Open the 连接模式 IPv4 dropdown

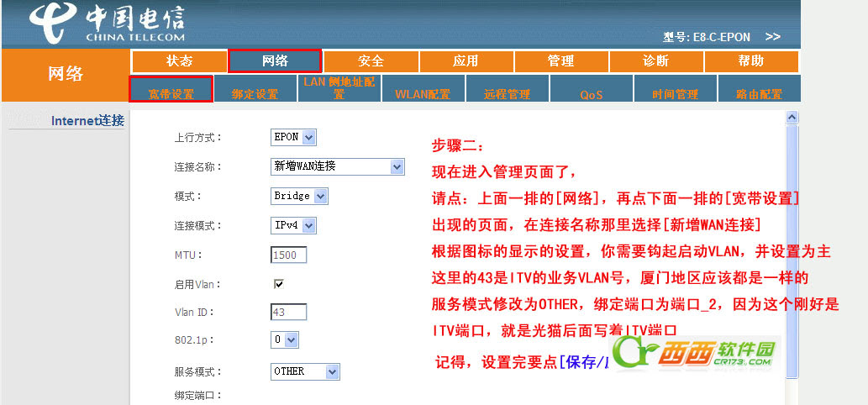[x=293, y=225]
